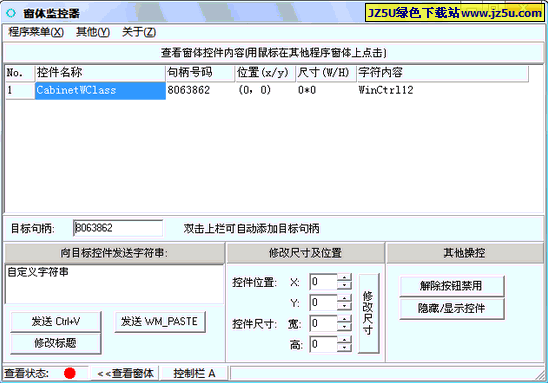
Task: Click the 位置(x/y) column header
Action: coord(265,73)
